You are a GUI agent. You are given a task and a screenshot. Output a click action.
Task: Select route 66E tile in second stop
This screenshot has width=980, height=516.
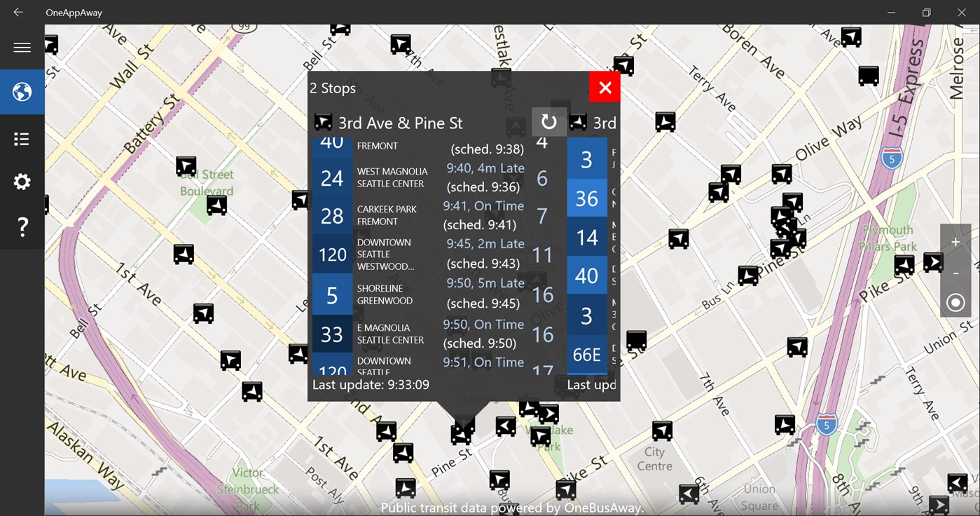pyautogui.click(x=587, y=354)
